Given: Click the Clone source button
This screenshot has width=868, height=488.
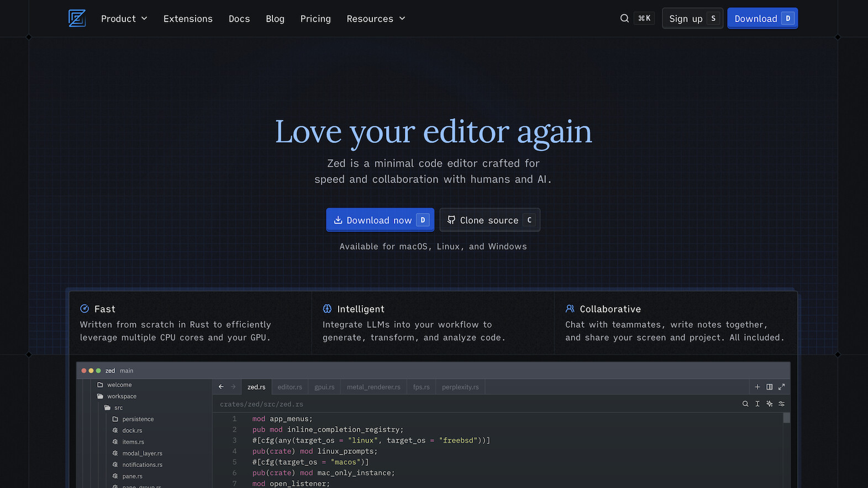Looking at the screenshot, I should click(x=490, y=220).
